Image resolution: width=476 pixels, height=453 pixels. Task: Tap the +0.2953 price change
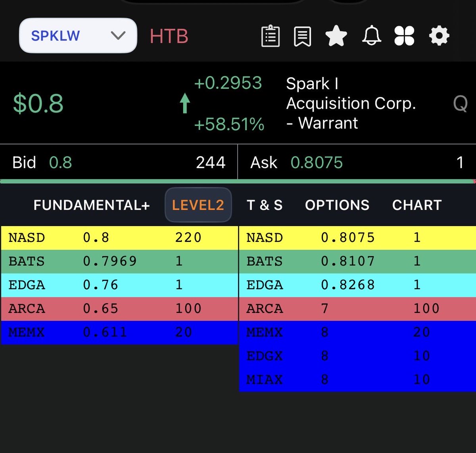228,83
